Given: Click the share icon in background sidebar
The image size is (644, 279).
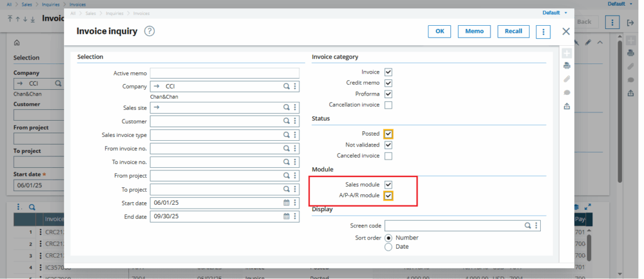Looking at the screenshot, I should point(631,93).
